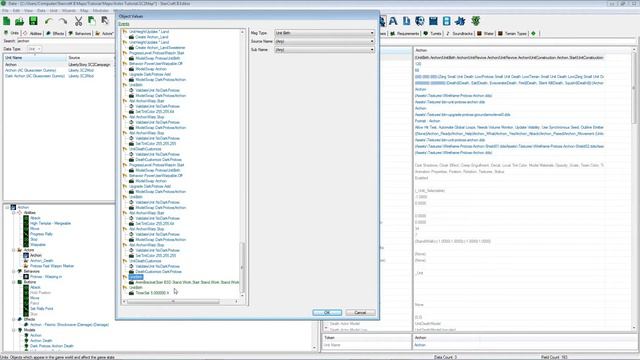640x360 pixels.
Task: Click the green Test Document icon
Action: (x=476, y=21)
